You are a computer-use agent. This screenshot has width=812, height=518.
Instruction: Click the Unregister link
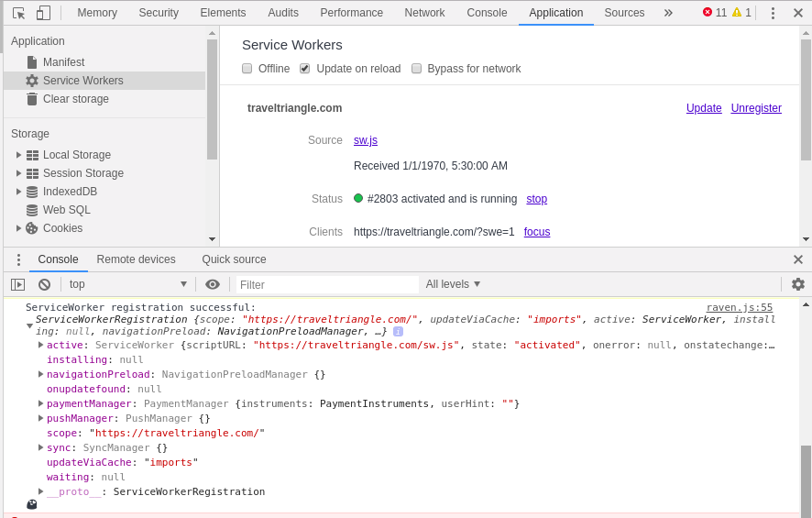coord(756,108)
